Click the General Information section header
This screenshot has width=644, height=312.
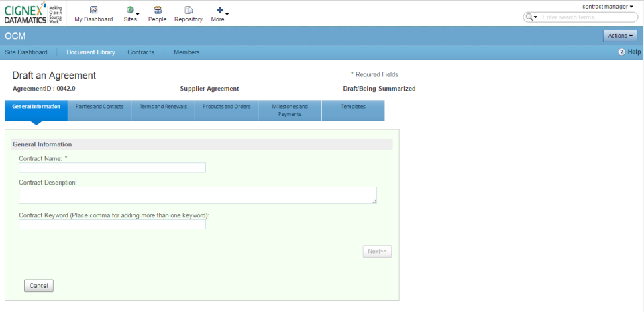pyautogui.click(x=202, y=144)
